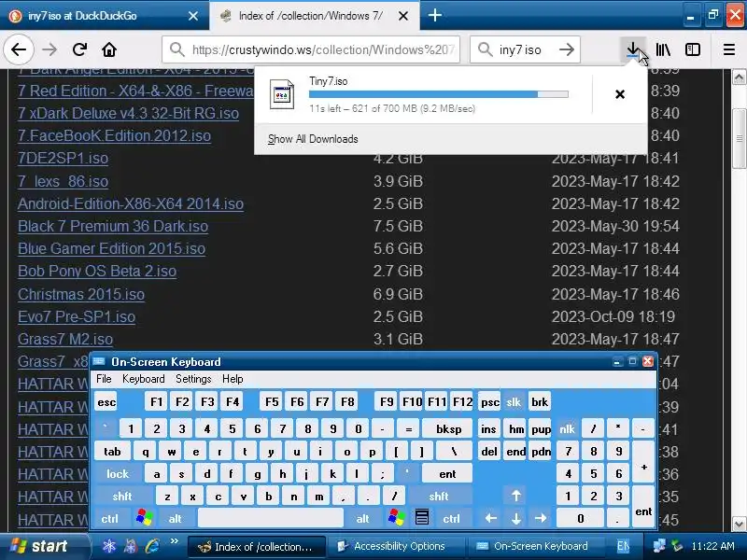
Task: Open the 7DE2SP1.iso link
Action: [x=63, y=158]
